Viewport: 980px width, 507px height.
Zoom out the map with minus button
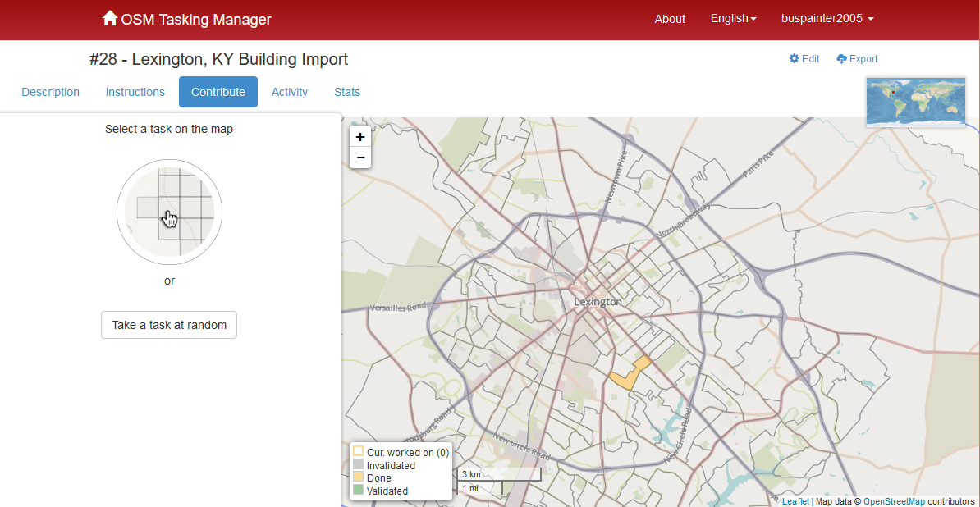(x=360, y=158)
